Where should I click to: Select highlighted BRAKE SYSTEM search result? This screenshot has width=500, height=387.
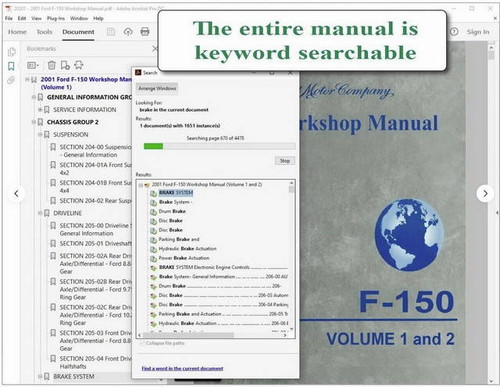(x=176, y=193)
